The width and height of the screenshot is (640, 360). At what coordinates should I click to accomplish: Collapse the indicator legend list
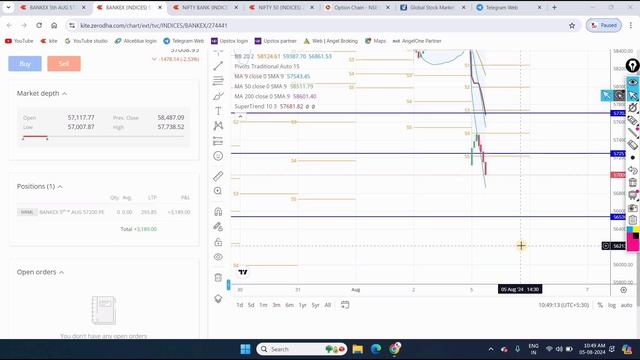pyautogui.click(x=240, y=116)
